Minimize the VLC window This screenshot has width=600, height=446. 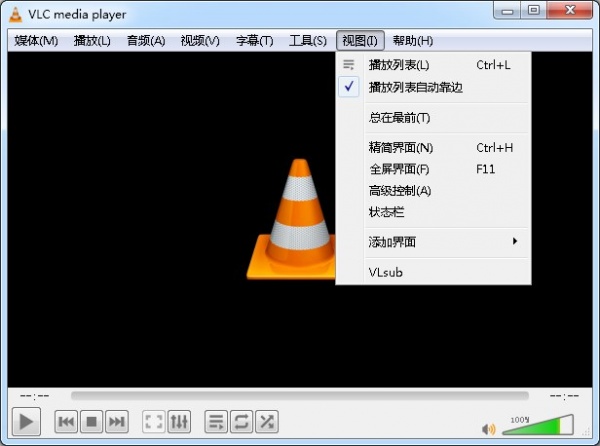(507, 10)
